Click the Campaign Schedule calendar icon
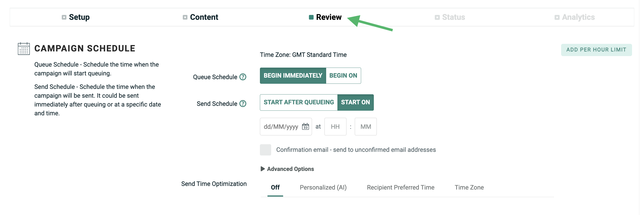Screen dimensions: 644x215 point(24,48)
